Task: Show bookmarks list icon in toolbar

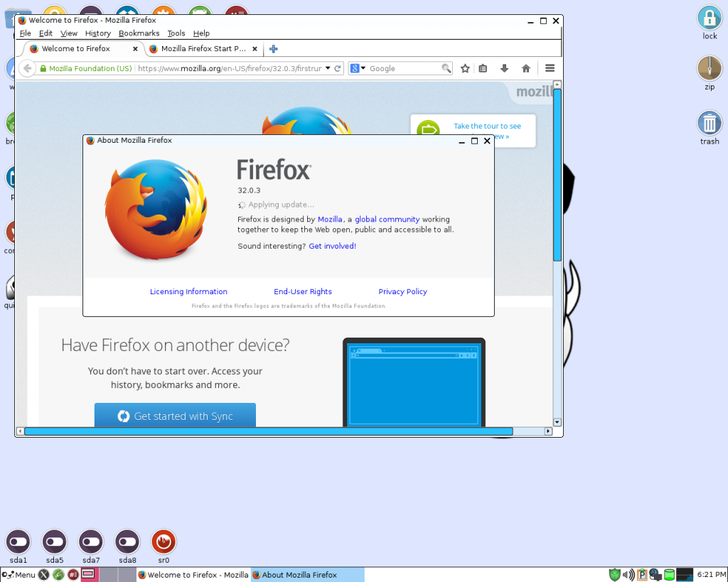Action: 483,68
